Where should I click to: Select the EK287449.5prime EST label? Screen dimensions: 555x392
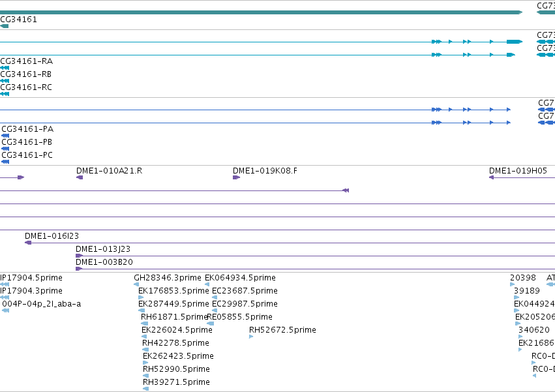coord(173,304)
